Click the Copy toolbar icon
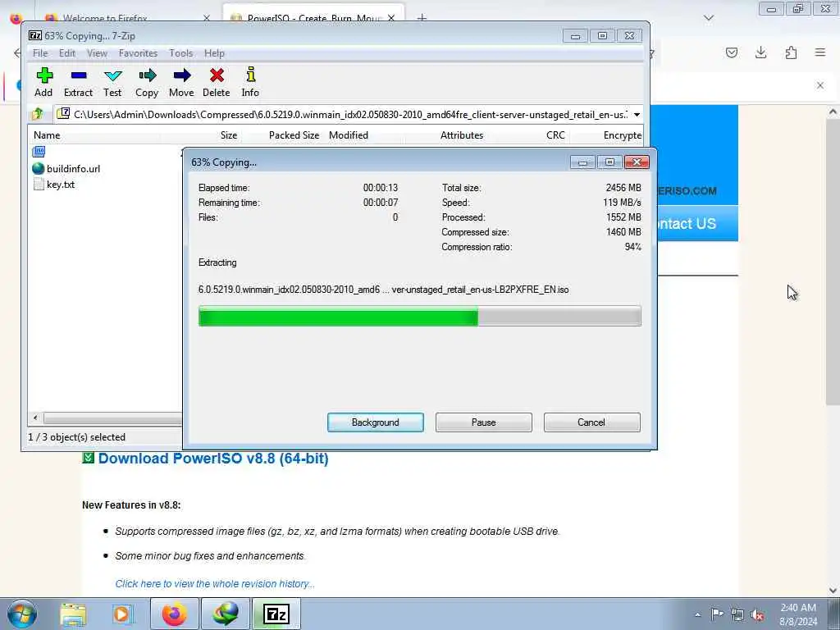Screen dimensions: 840x630 pos(147,82)
